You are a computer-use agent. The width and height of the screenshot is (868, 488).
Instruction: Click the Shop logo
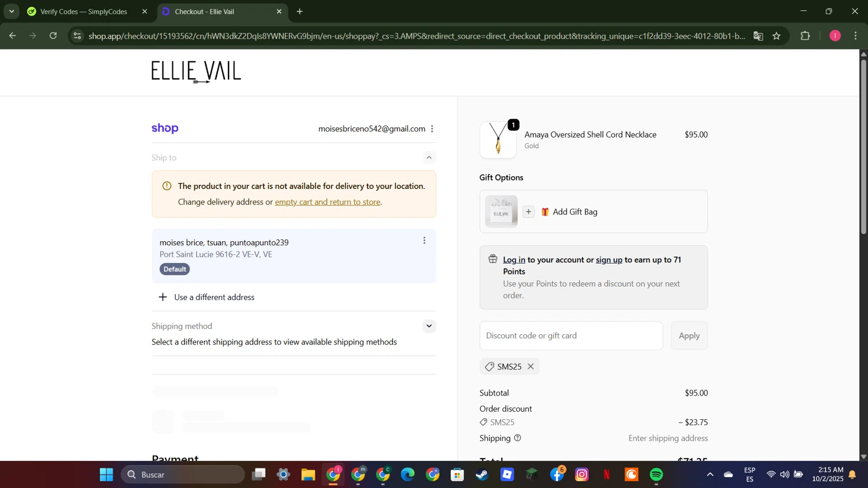[165, 128]
